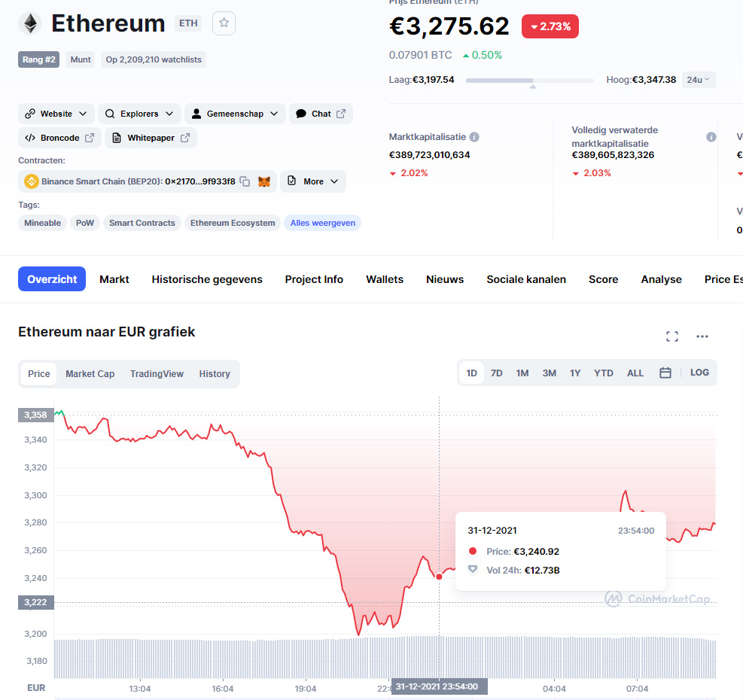
Task: Switch chart to Market Cap view
Action: pos(90,374)
